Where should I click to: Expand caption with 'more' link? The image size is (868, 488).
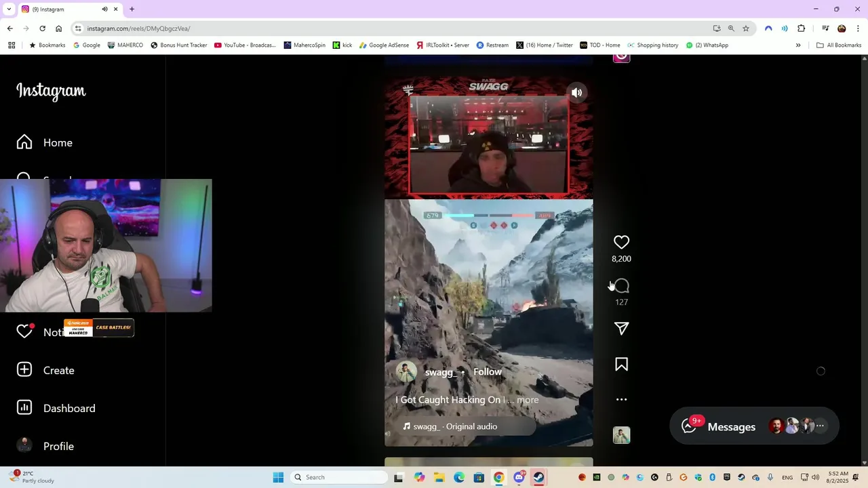pyautogui.click(x=528, y=400)
